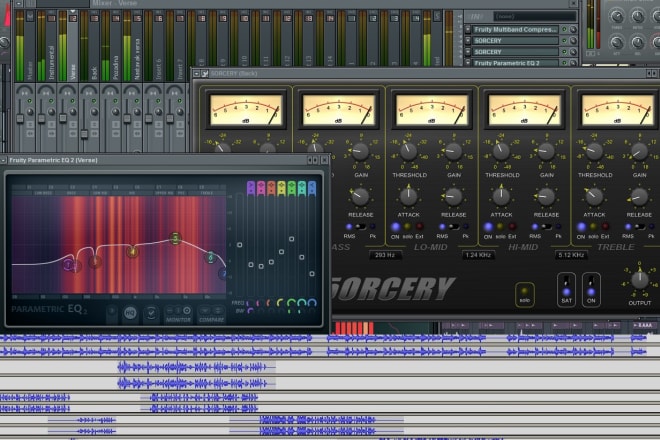Flip the Lo-Mid RMS/Pk switch
This screenshot has height=440, width=660.
click(454, 227)
